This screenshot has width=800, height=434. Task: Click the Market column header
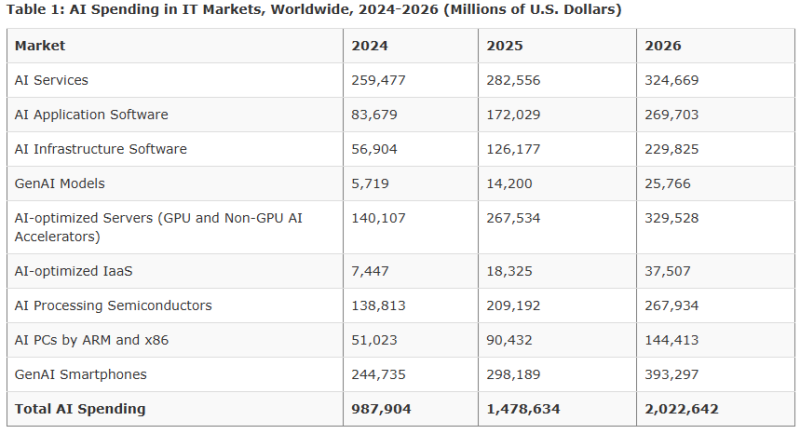point(40,46)
